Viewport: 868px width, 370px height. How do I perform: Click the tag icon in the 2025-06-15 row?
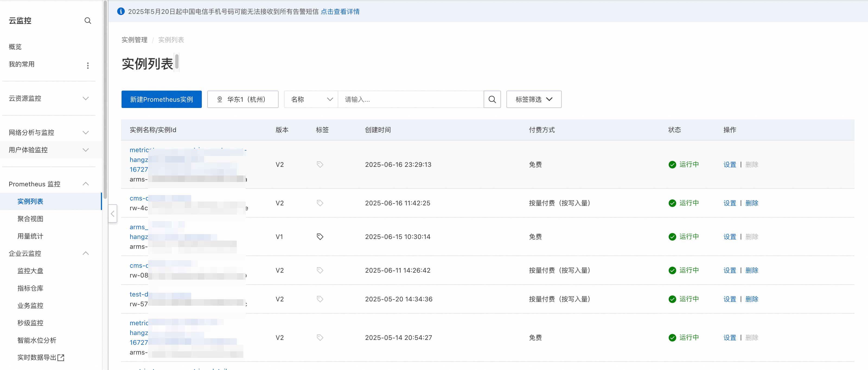click(x=320, y=237)
